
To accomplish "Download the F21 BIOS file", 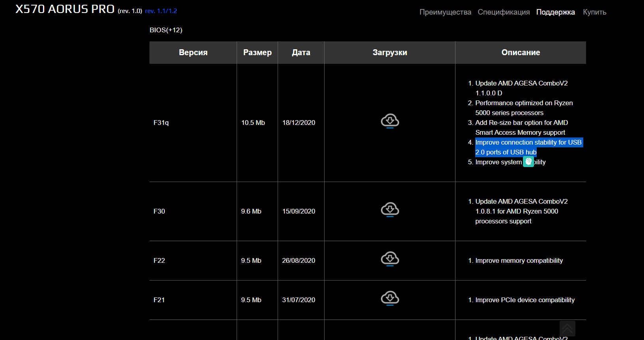I will pyautogui.click(x=390, y=298).
